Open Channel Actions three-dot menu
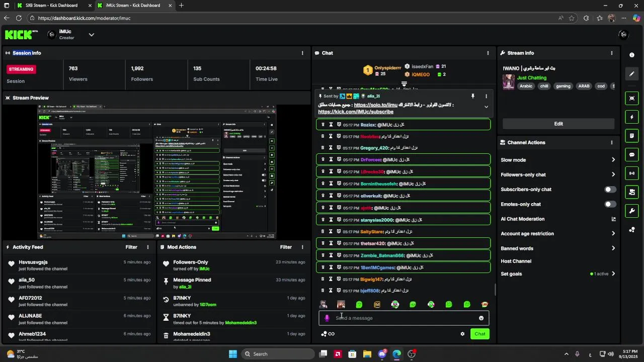 click(x=612, y=142)
